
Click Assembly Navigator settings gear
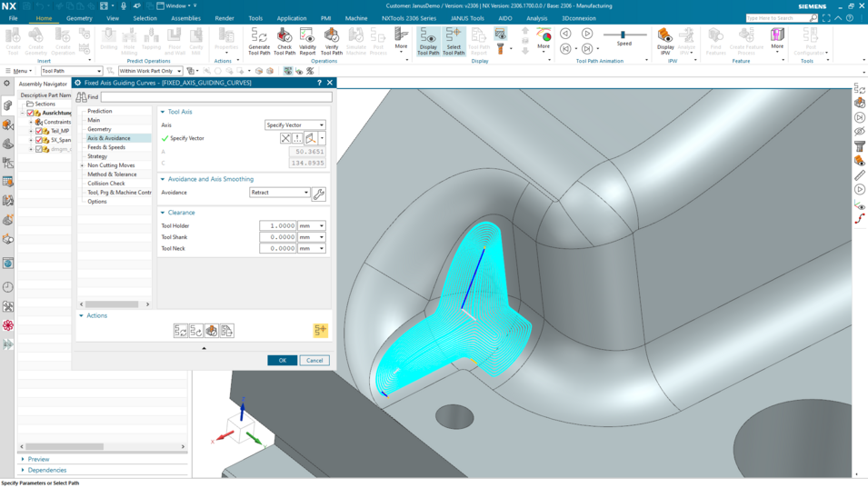[6, 83]
